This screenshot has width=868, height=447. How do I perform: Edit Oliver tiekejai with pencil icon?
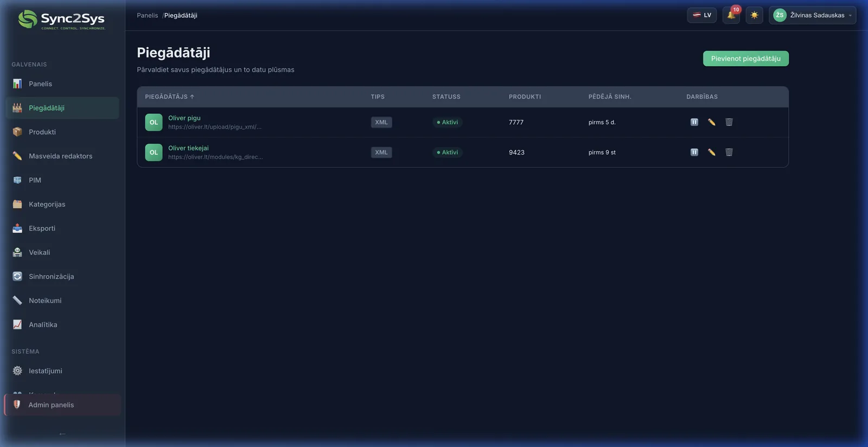tap(711, 152)
